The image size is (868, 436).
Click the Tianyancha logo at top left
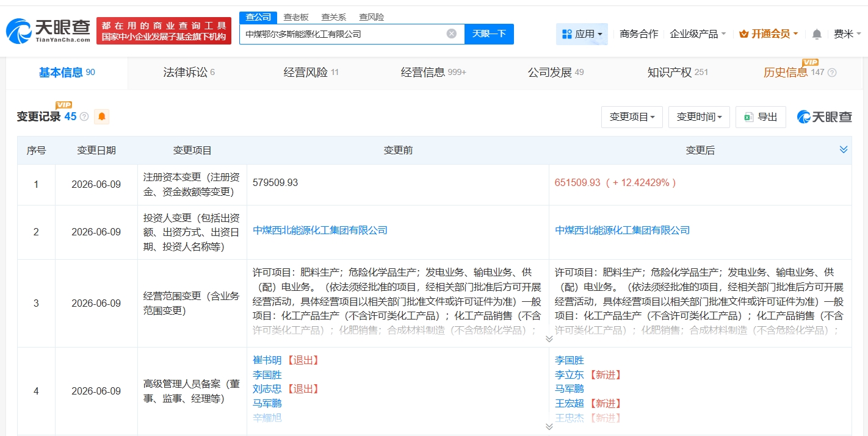pos(48,30)
